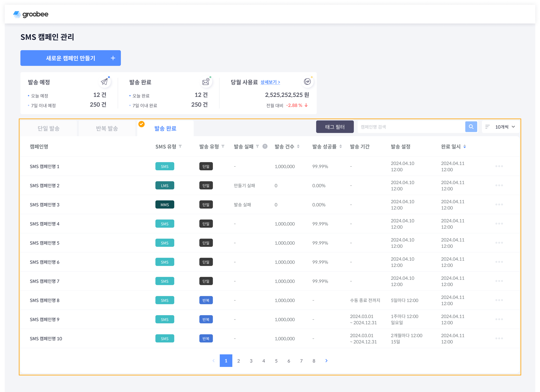The height and width of the screenshot is (392, 540).
Task: Switch to the 반복 발송 tab
Action: click(107, 129)
